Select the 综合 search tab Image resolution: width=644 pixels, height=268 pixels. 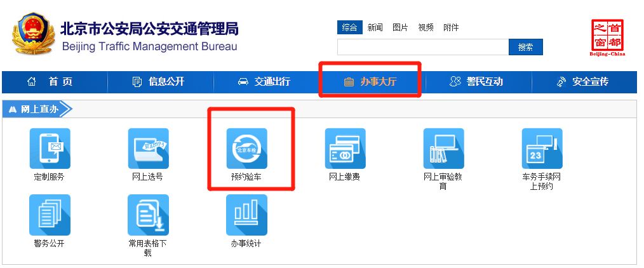349,27
